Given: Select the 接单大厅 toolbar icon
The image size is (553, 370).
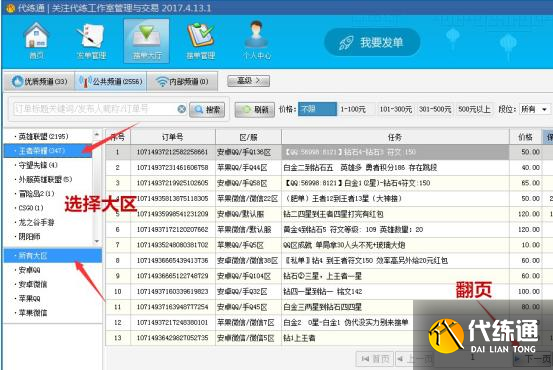Looking at the screenshot, I should click(x=146, y=41).
